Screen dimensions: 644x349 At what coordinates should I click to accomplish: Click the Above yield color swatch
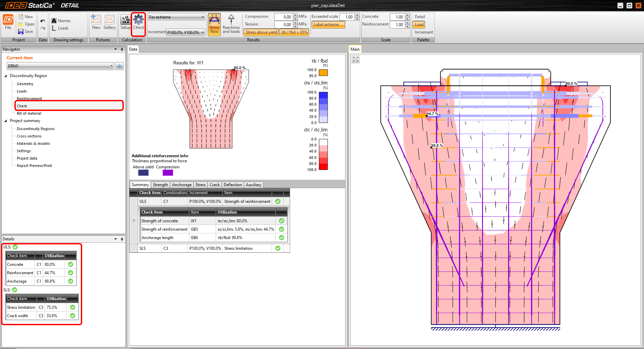[143, 173]
